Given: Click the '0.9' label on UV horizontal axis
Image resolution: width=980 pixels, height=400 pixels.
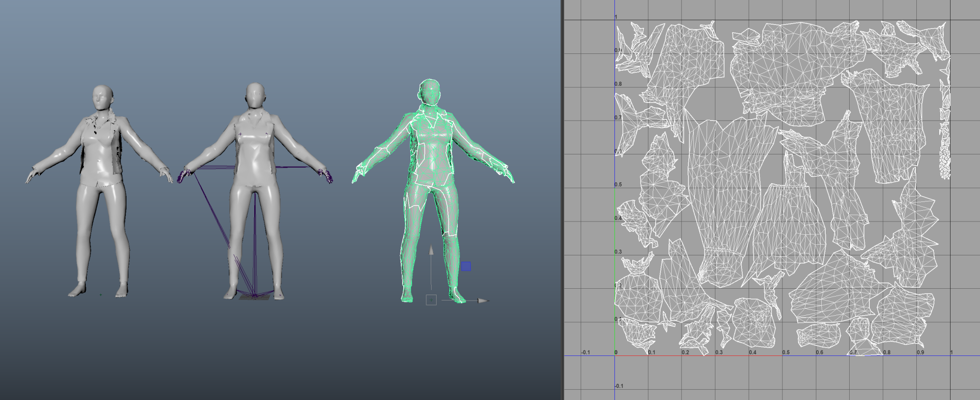Looking at the screenshot, I should 920,352.
